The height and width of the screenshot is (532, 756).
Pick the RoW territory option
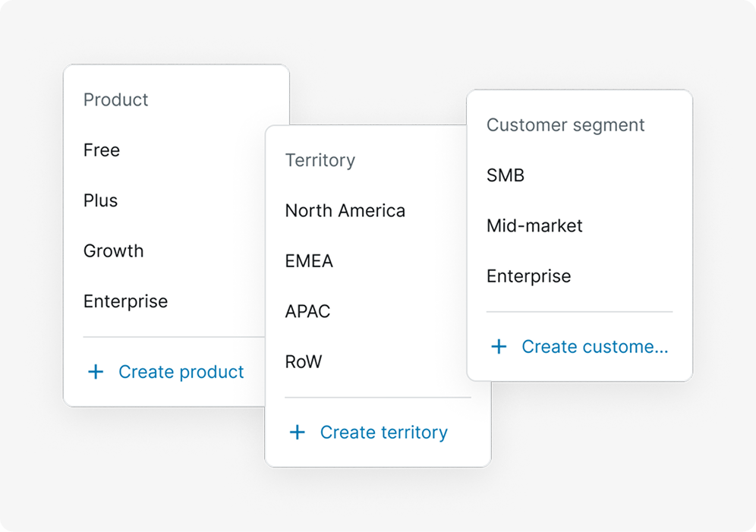(x=304, y=362)
